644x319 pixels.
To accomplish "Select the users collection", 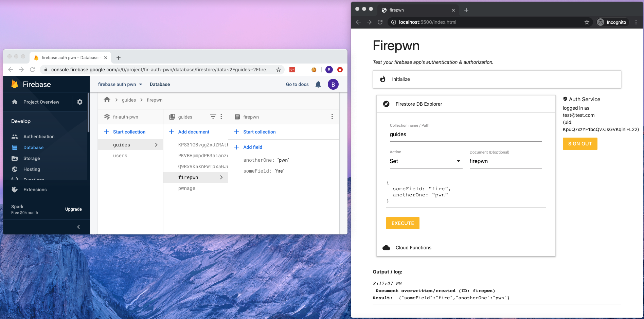I will click(120, 156).
